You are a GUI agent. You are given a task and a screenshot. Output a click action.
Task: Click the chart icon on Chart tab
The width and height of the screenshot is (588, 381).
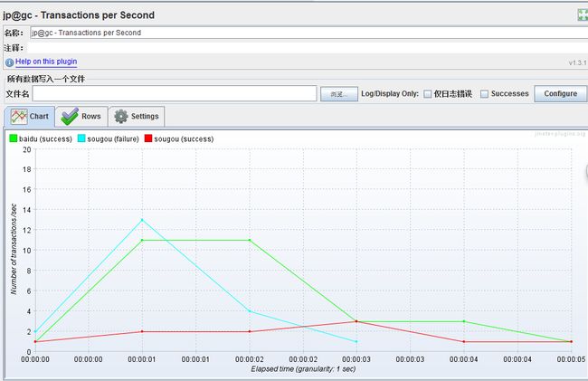[19, 117]
